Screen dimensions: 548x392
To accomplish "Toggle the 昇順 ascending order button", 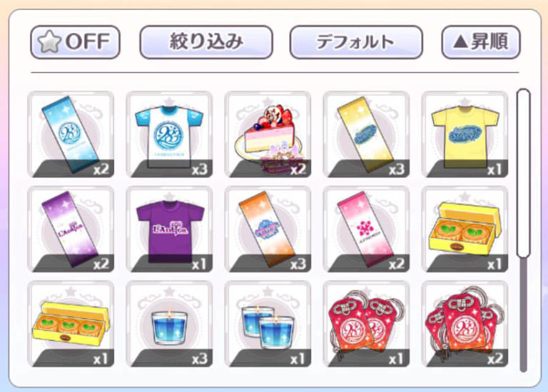I will point(481,42).
